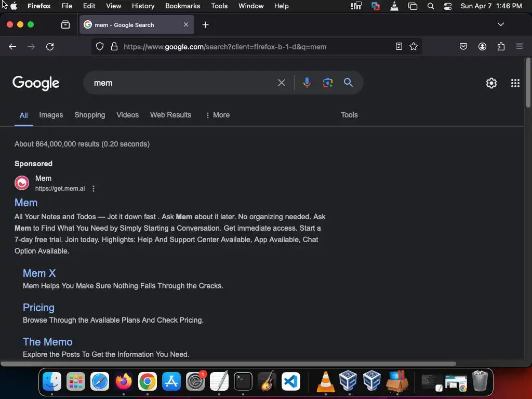Click the Google search text field
The height and width of the screenshot is (399, 532).
click(x=183, y=83)
